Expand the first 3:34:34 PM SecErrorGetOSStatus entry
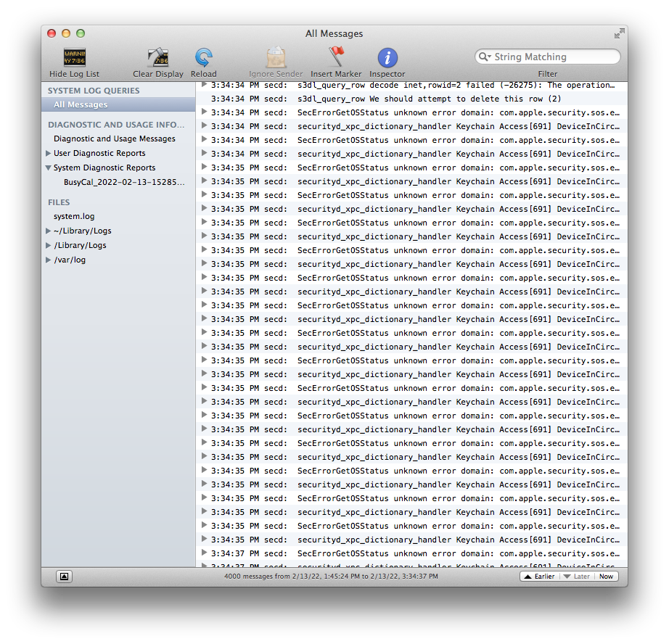The width and height of the screenshot is (669, 644). [x=204, y=112]
